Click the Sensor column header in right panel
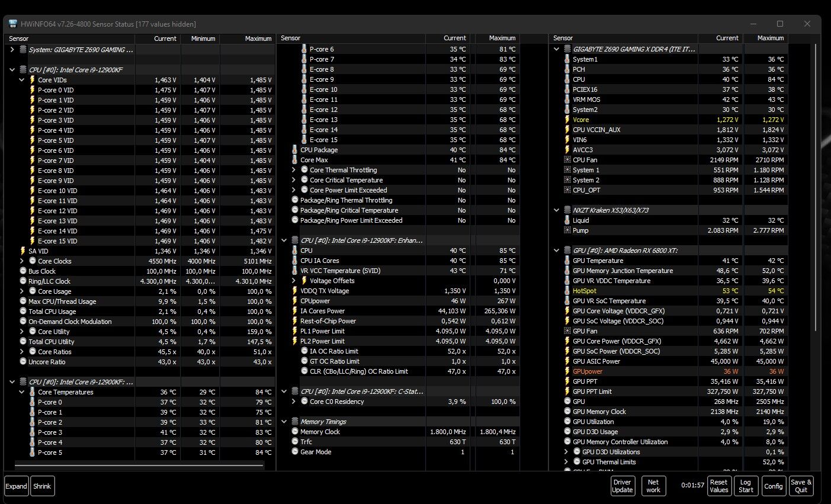Image resolution: width=831 pixels, height=504 pixels. pyautogui.click(x=624, y=38)
